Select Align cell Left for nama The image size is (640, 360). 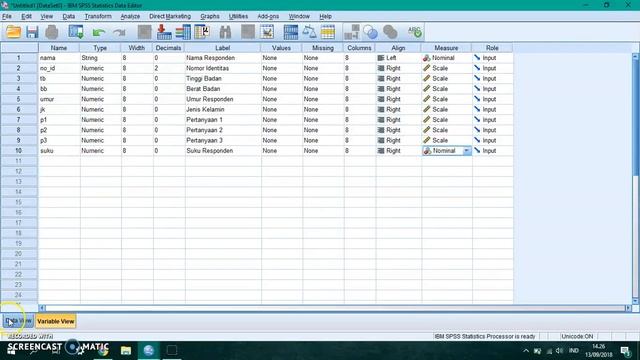(x=398, y=58)
